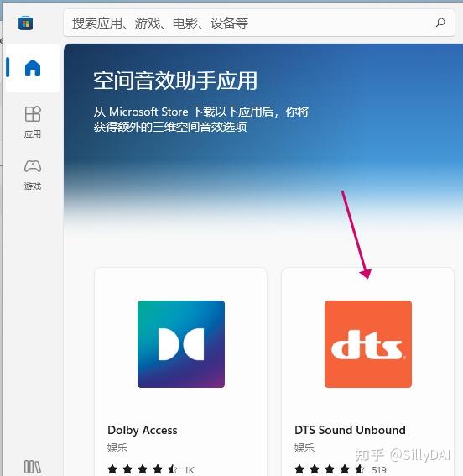Image resolution: width=463 pixels, height=476 pixels.
Task: Click the Microsoft Store logo icon
Action: [x=25, y=24]
